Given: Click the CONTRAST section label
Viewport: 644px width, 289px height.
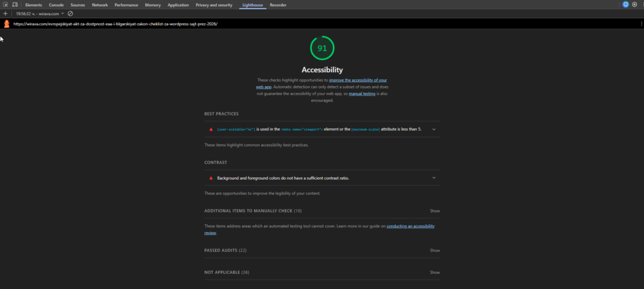Looking at the screenshot, I should (x=216, y=162).
